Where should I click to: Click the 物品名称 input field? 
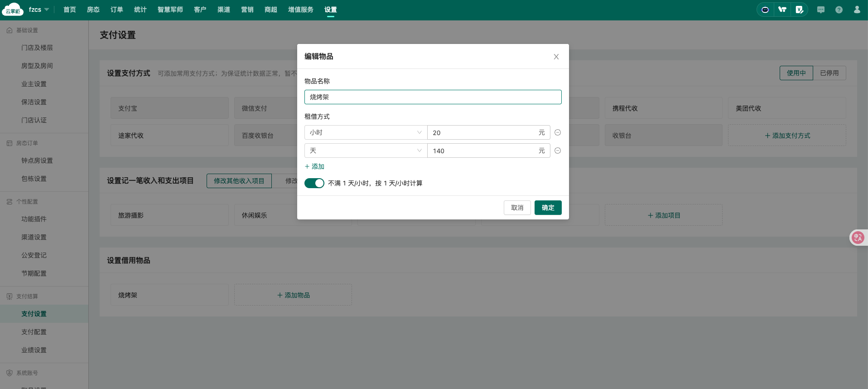pos(433,97)
